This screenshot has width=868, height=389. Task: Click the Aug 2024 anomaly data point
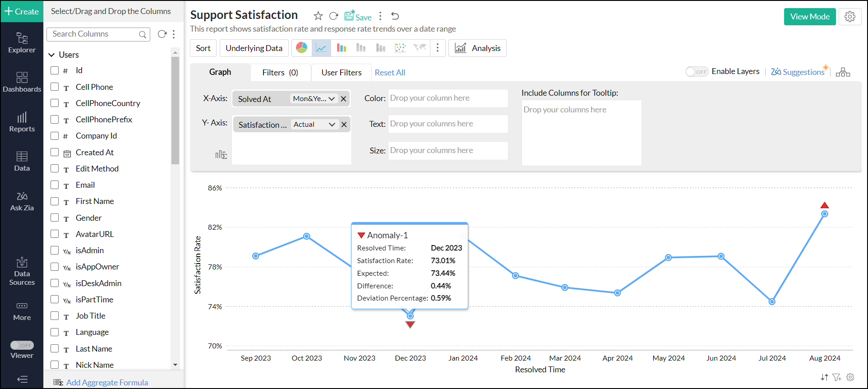point(824,214)
